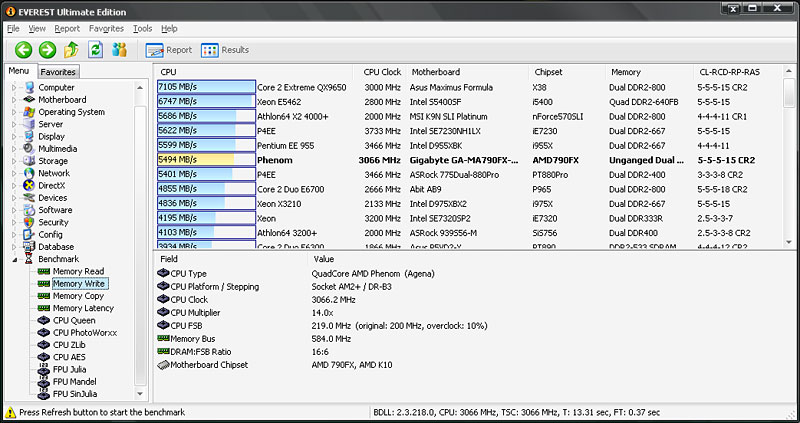Viewport: 800px width, 423px height.
Task: Select the Benchmark hourglass icon
Action: tap(30, 259)
